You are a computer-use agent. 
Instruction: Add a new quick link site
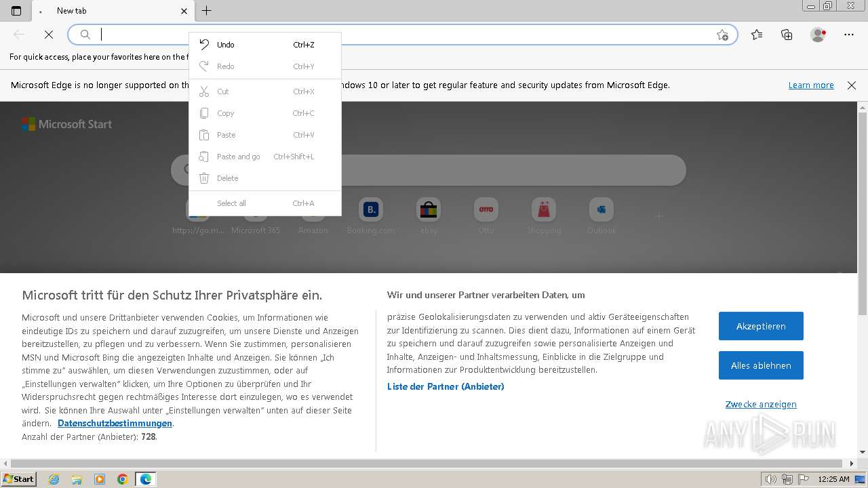click(x=658, y=216)
